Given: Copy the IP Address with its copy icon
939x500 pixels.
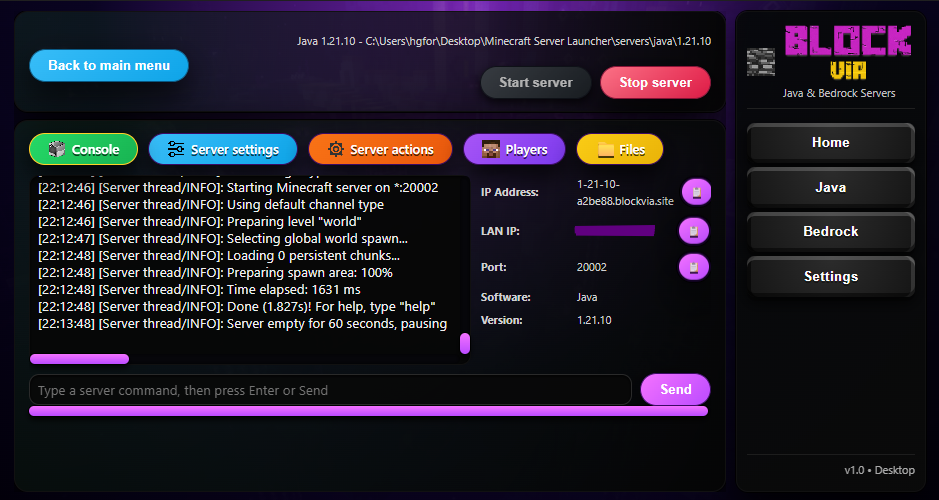Looking at the screenshot, I should (x=696, y=192).
